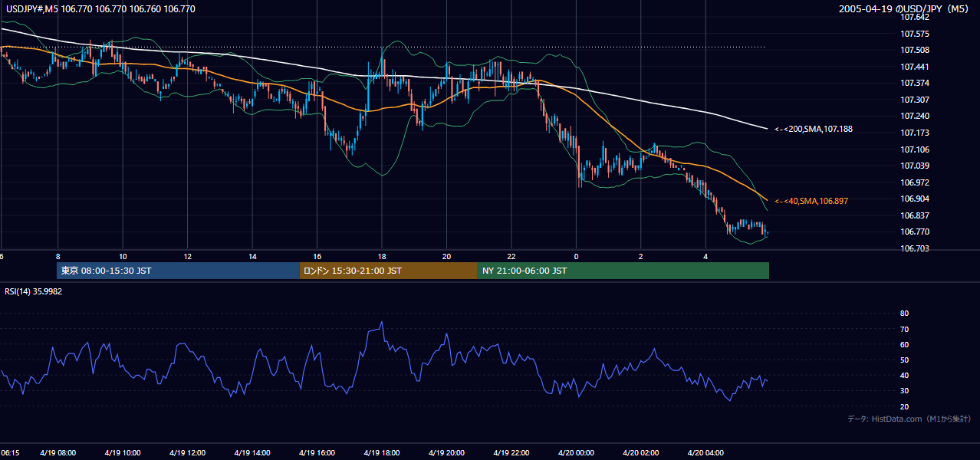Click RSI scale level 50
The width and height of the screenshot is (980, 460).
(904, 360)
